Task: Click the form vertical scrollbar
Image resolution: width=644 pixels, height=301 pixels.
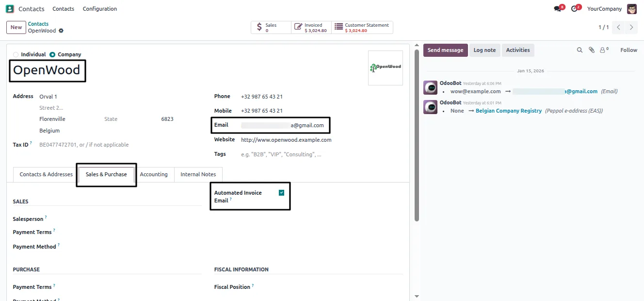Action: (x=416, y=135)
